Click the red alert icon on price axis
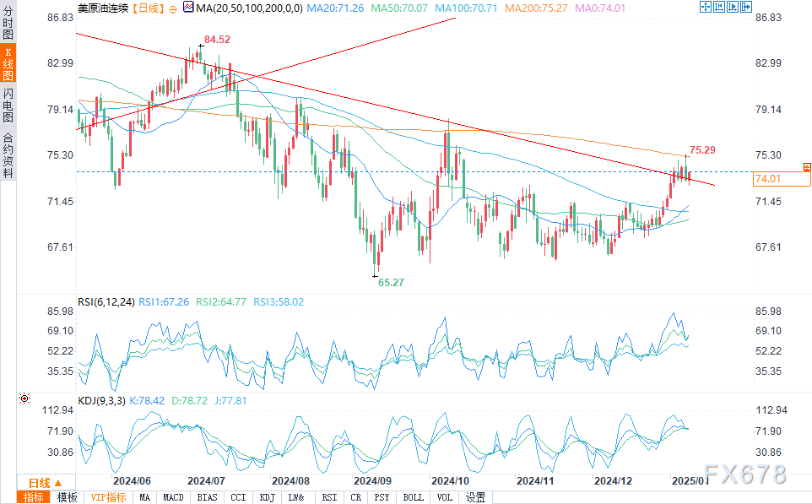Screen dimensions: 812x504 coord(807,167)
